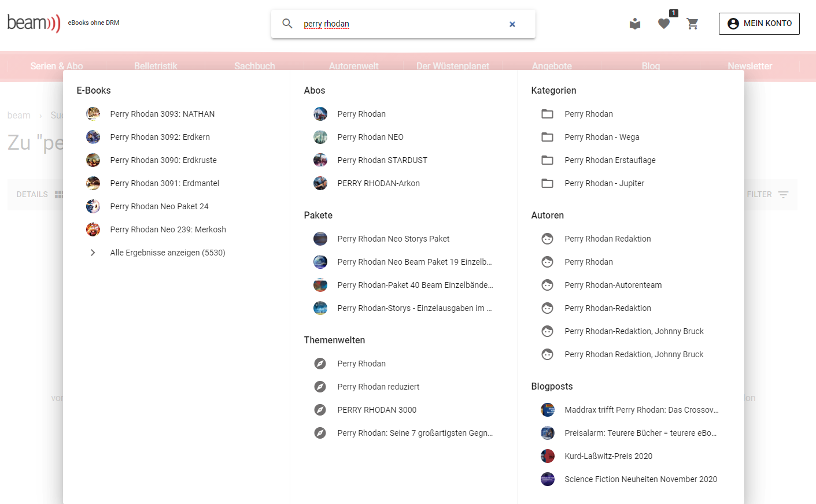Open the FILTER button

[767, 195]
